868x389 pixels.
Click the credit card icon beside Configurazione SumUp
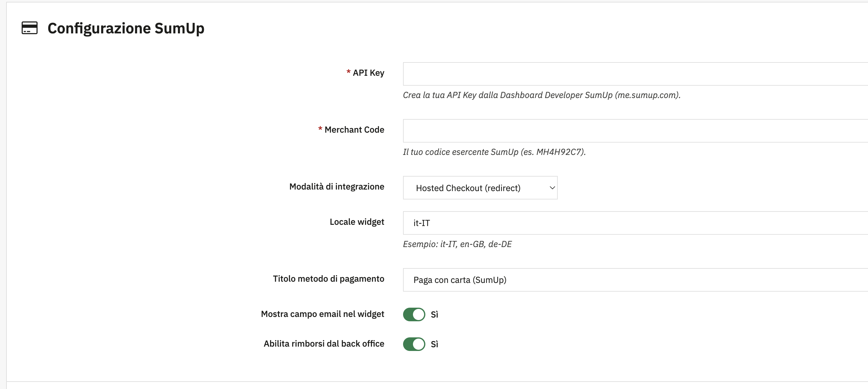29,28
